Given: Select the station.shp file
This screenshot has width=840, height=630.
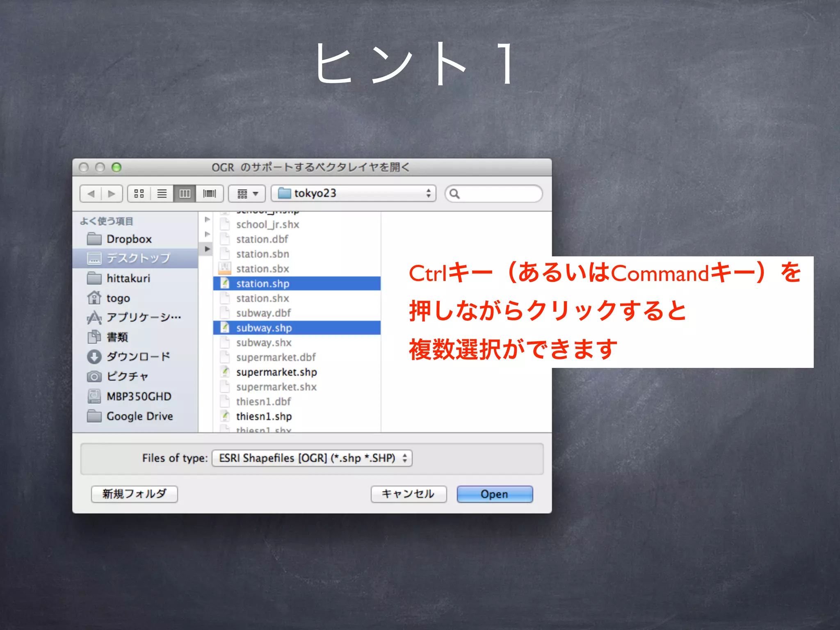Looking at the screenshot, I should (297, 283).
